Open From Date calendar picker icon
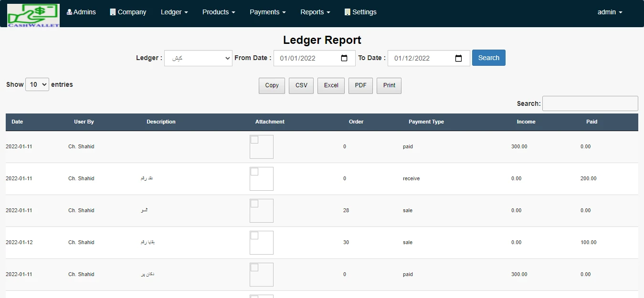 pos(344,58)
